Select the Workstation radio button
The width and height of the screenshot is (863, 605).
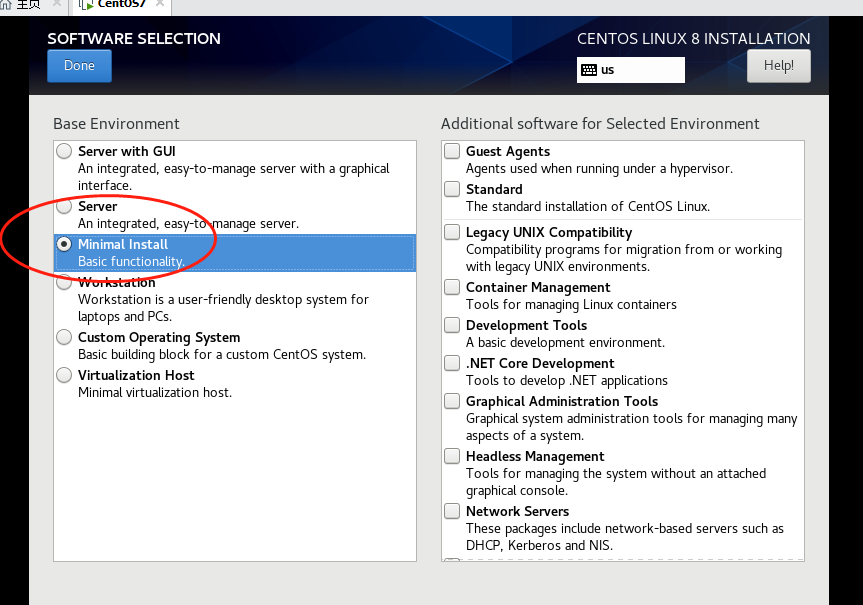64,282
